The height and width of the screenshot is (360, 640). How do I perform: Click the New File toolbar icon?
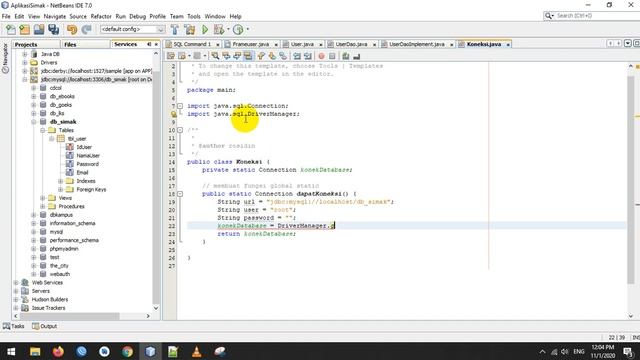11,29
